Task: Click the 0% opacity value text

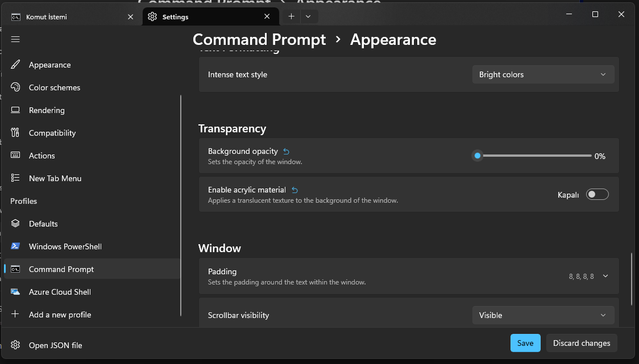Action: (600, 156)
